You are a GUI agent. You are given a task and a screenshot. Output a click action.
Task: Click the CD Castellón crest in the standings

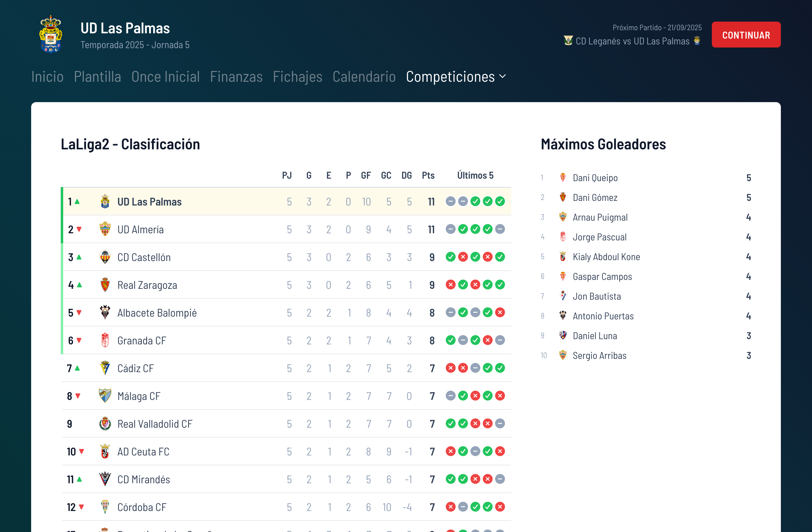tap(105, 257)
